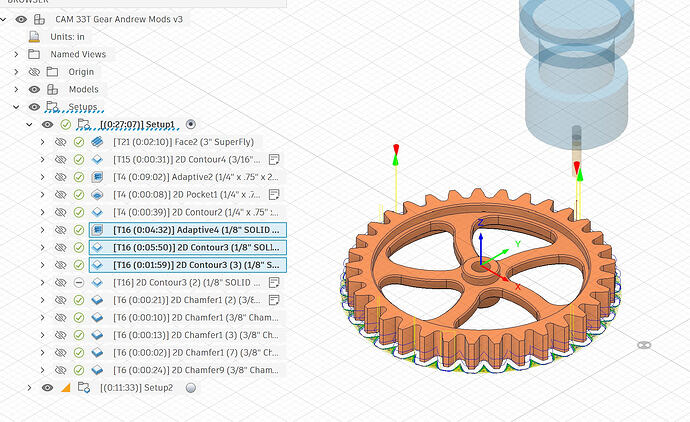Click the 2D Chamfer9 operation icon

coord(97,368)
